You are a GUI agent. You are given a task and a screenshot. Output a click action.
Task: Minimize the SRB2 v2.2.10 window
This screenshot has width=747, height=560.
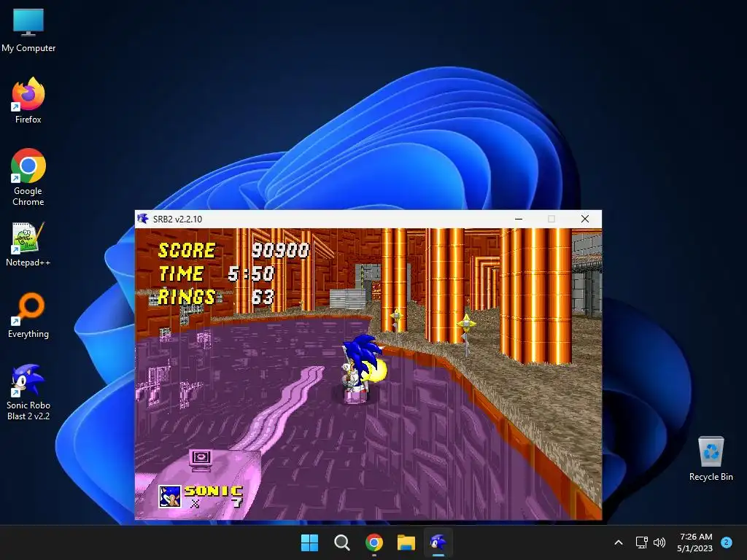point(519,219)
